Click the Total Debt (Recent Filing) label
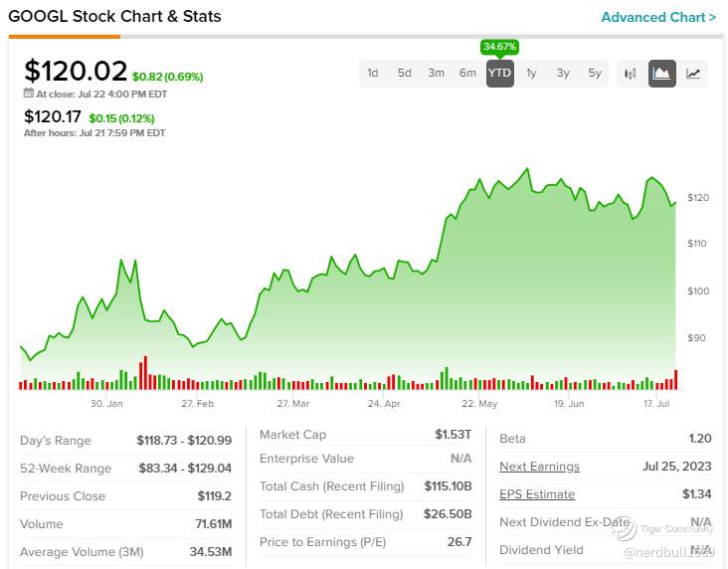The height and width of the screenshot is (569, 728). [331, 514]
